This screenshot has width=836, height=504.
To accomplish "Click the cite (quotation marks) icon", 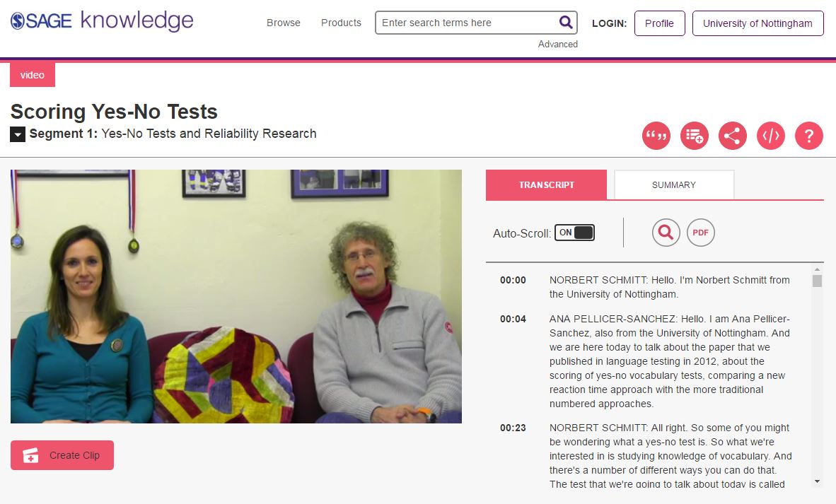I will [x=656, y=136].
